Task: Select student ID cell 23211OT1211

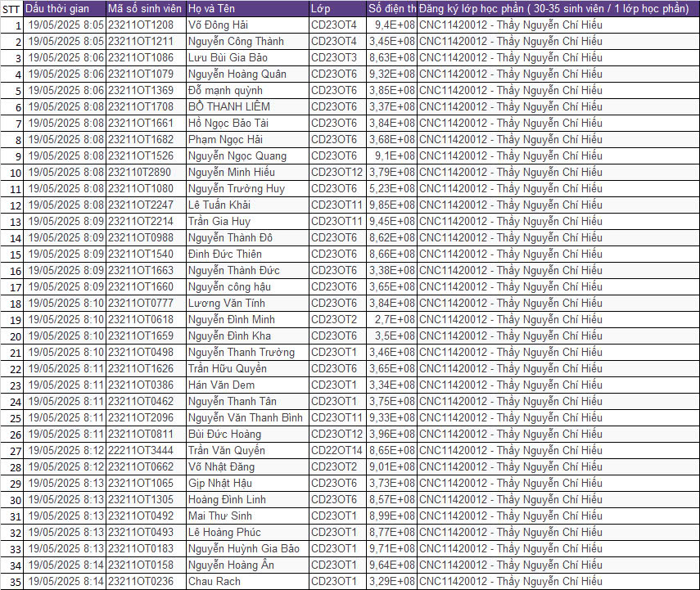Action: coord(146,42)
